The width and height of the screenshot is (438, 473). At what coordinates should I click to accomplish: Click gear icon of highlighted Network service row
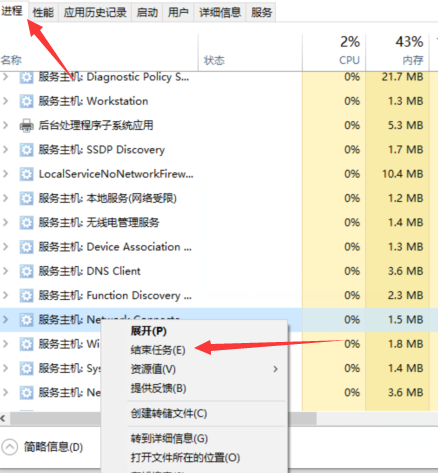tap(26, 320)
